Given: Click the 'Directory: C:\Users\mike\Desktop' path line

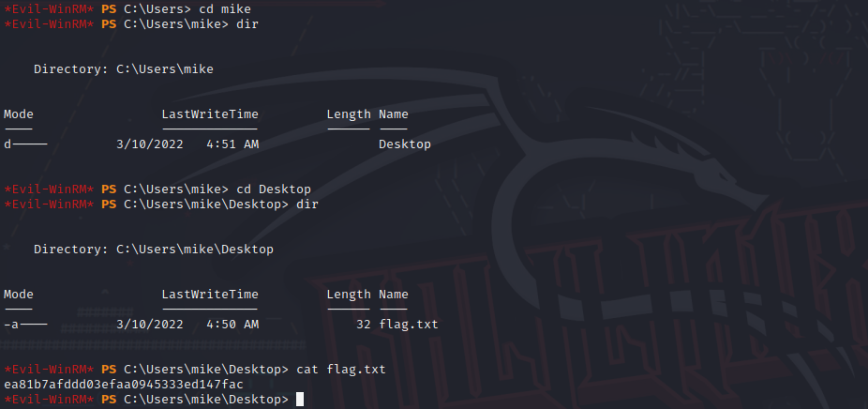Looking at the screenshot, I should click(x=154, y=250).
